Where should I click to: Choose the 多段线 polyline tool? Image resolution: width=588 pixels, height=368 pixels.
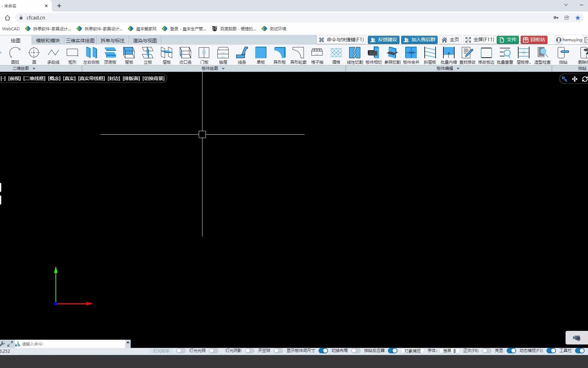pos(53,55)
